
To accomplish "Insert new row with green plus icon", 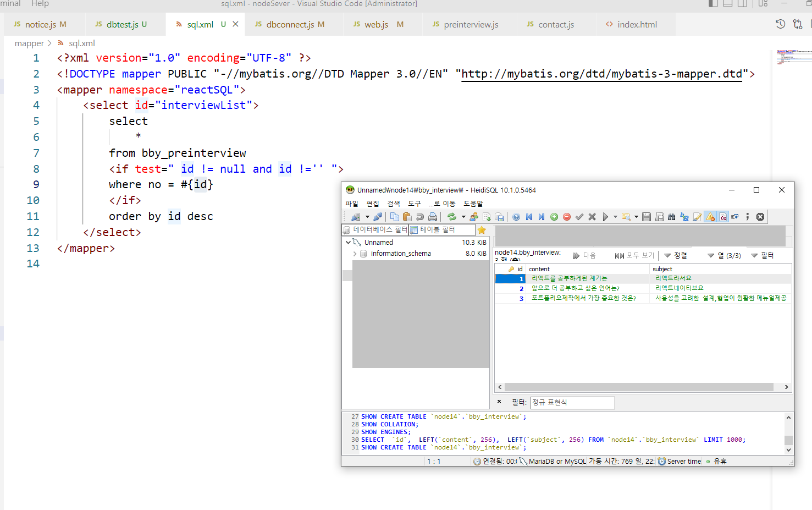I will click(x=554, y=217).
